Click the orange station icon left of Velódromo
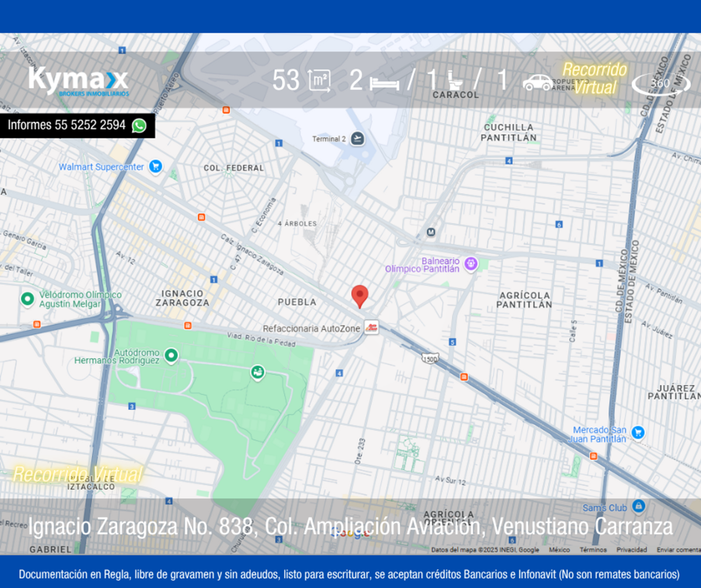 (x=37, y=324)
